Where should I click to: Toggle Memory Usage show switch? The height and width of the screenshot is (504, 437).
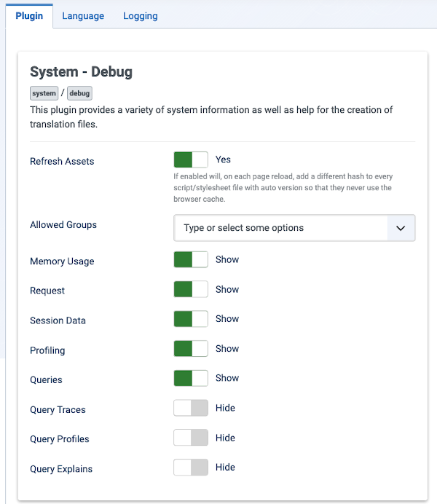coord(191,259)
